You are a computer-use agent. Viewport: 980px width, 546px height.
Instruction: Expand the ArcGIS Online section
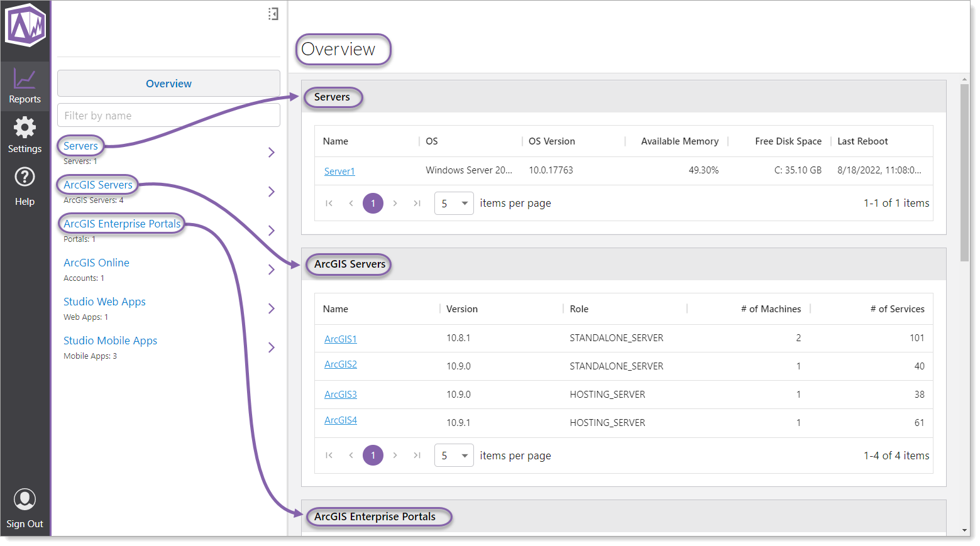click(x=272, y=269)
